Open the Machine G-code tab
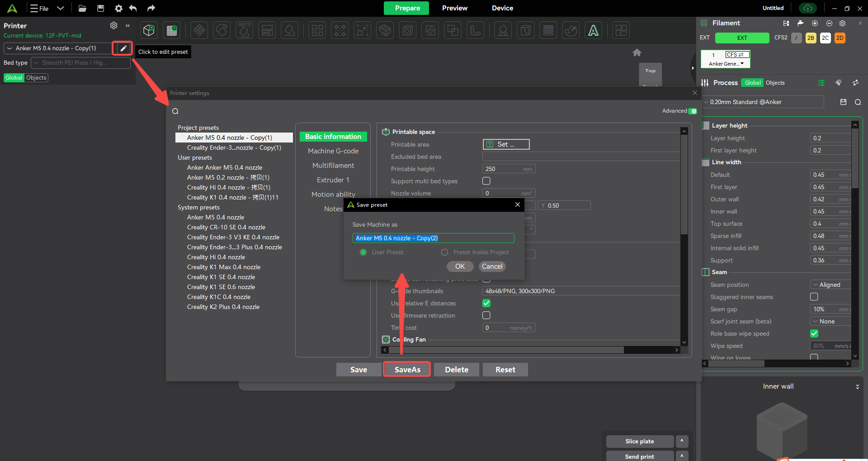 [x=333, y=151]
